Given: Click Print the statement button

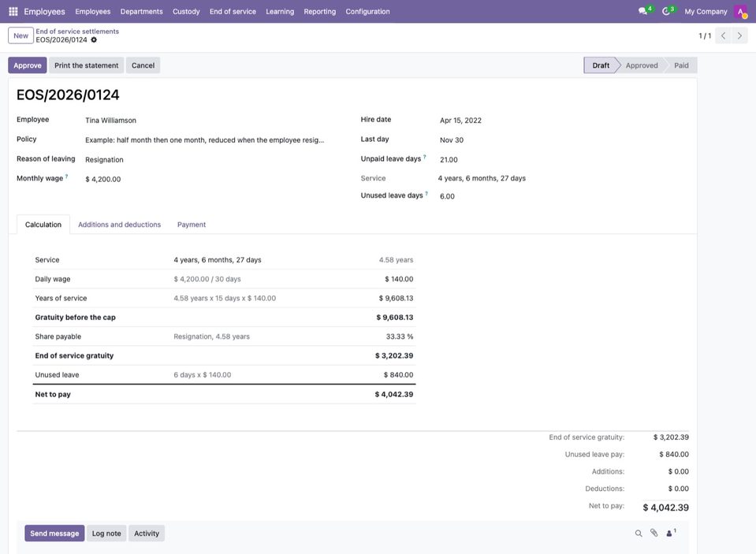Looking at the screenshot, I should coord(86,65).
